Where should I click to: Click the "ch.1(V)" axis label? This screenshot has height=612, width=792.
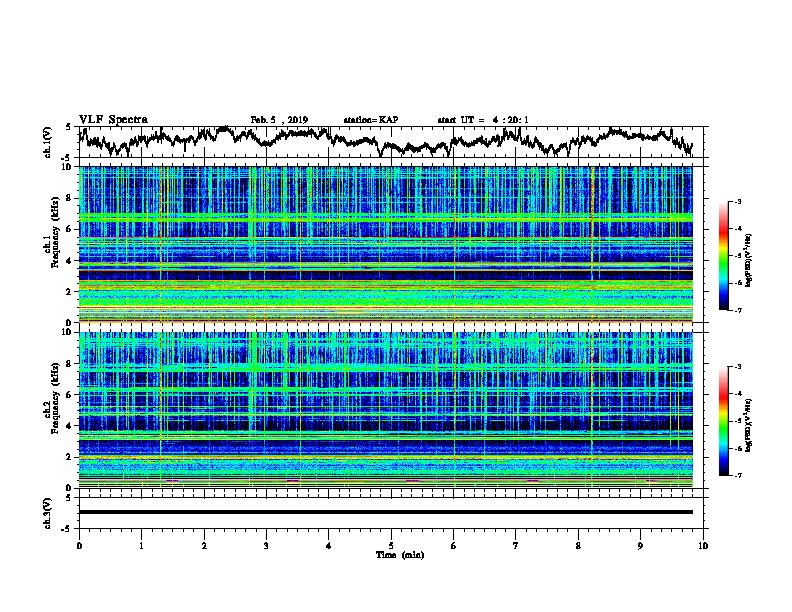pos(48,142)
